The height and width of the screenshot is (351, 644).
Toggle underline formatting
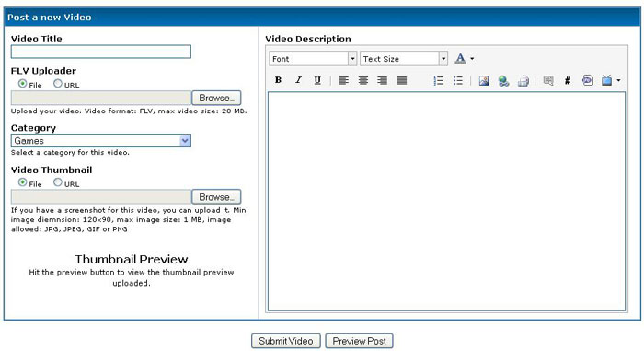coord(317,80)
